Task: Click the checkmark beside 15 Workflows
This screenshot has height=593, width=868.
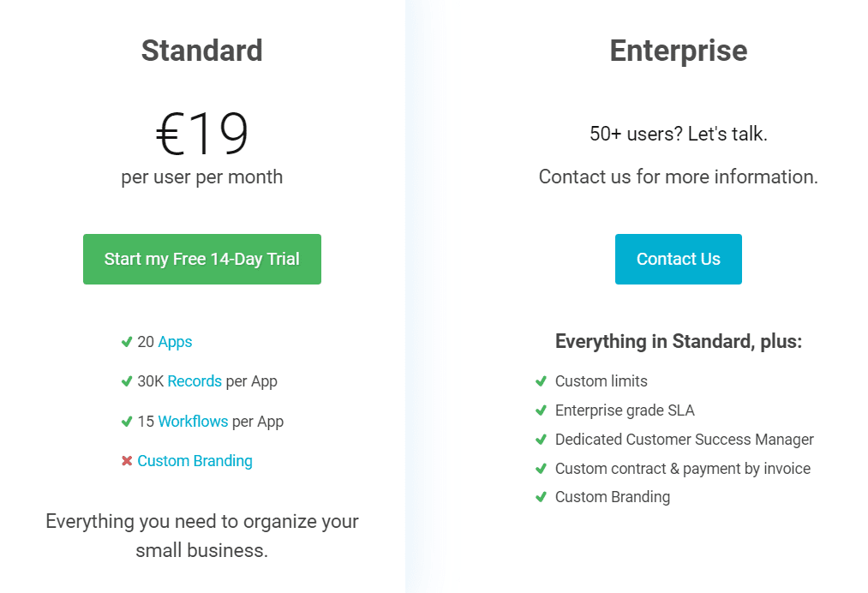Action: pos(127,421)
